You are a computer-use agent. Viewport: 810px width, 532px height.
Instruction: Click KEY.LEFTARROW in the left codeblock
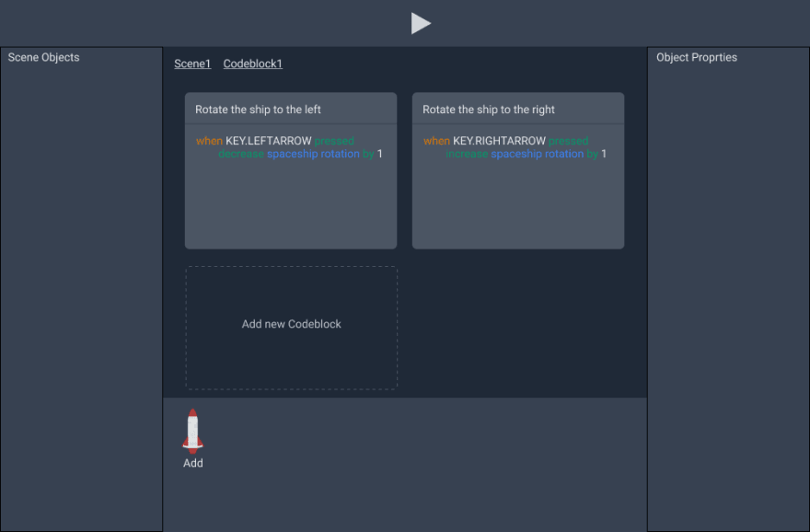point(268,141)
